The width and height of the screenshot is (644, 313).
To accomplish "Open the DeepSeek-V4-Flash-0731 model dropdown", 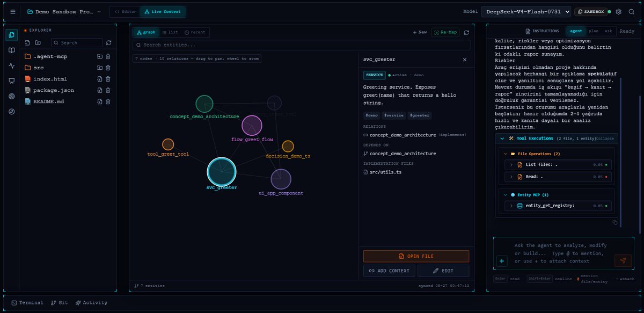I will tap(526, 11).
